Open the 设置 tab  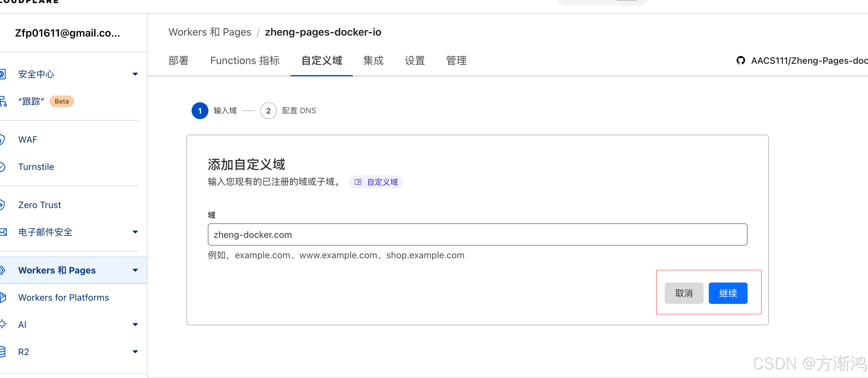[x=415, y=61]
